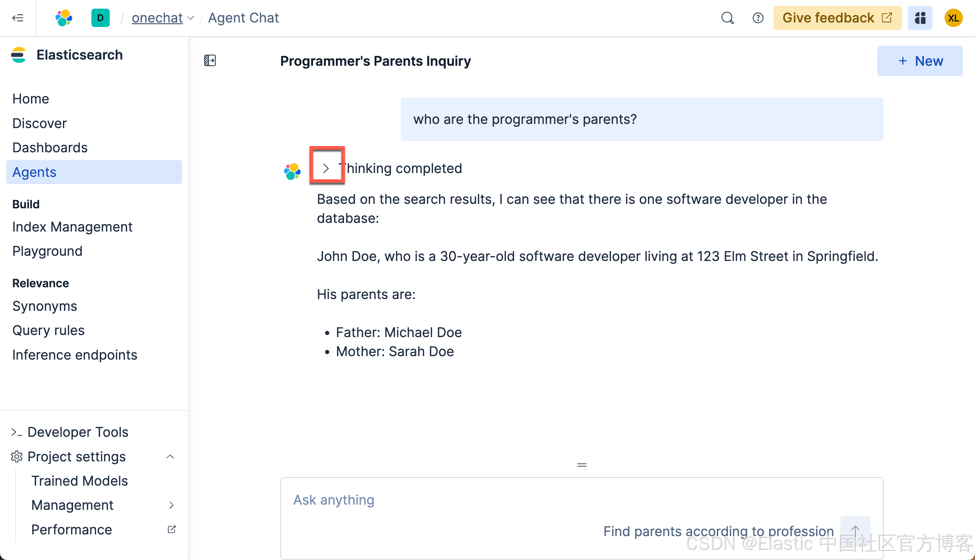
Task: Click the Mother: Sarah Doe bullet
Action: (x=395, y=352)
